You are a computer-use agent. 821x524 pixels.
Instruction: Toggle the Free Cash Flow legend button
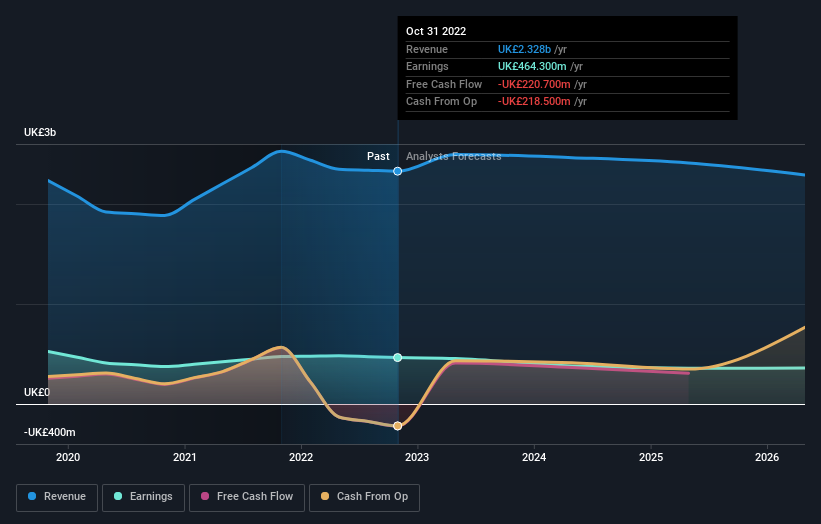[x=247, y=497]
